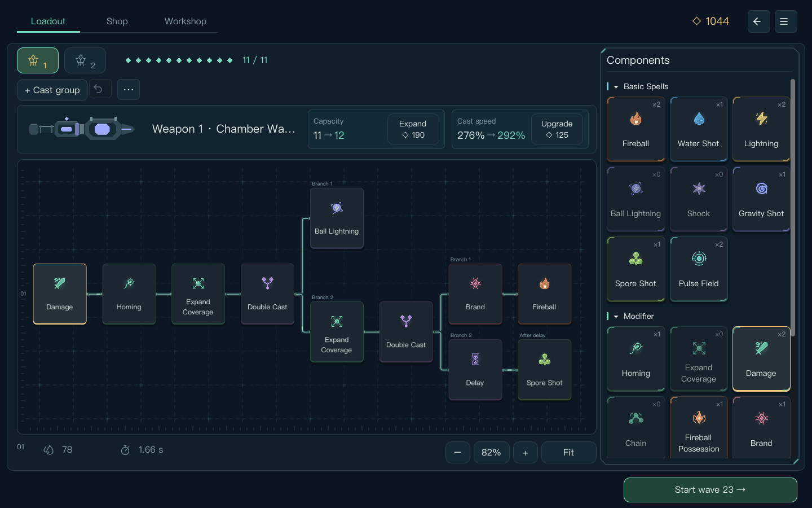Open the Loadout tab
The image size is (812, 508).
(48, 21)
